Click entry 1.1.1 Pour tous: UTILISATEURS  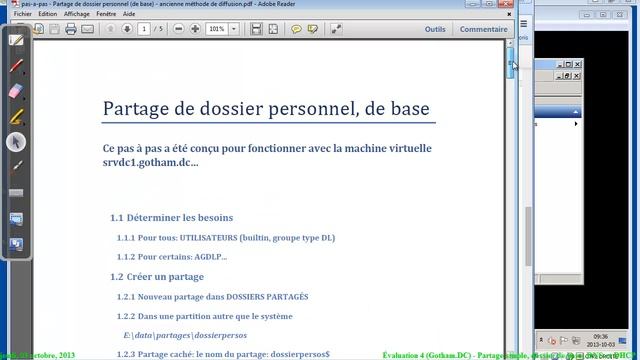pos(226,238)
